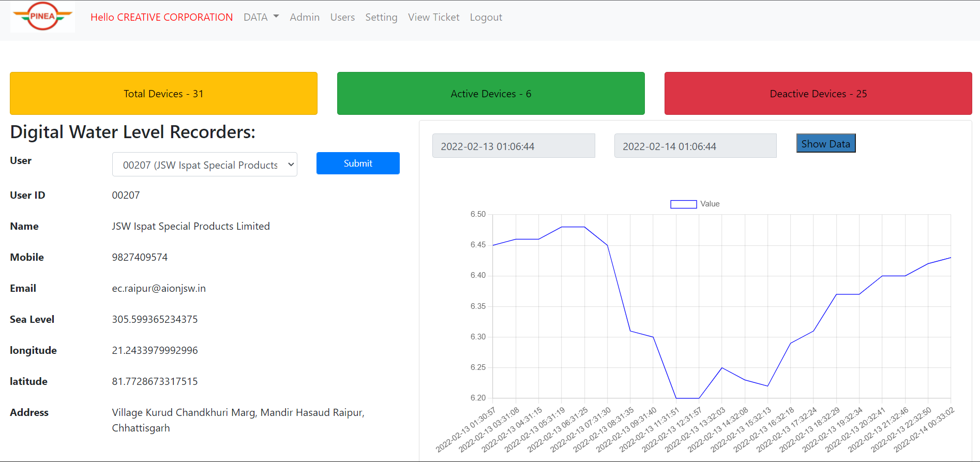Toggle the Value series legend label

tap(710, 204)
